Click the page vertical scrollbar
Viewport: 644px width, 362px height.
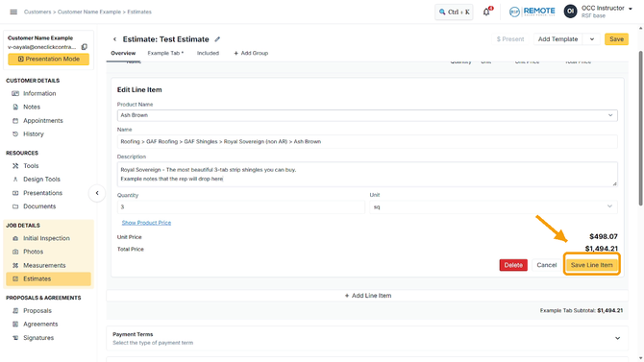click(x=640, y=128)
